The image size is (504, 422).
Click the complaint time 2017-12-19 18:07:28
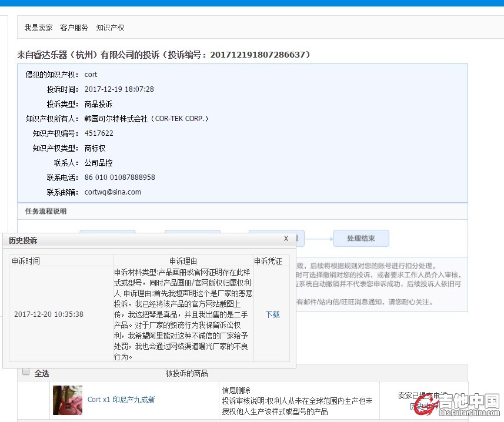119,89
